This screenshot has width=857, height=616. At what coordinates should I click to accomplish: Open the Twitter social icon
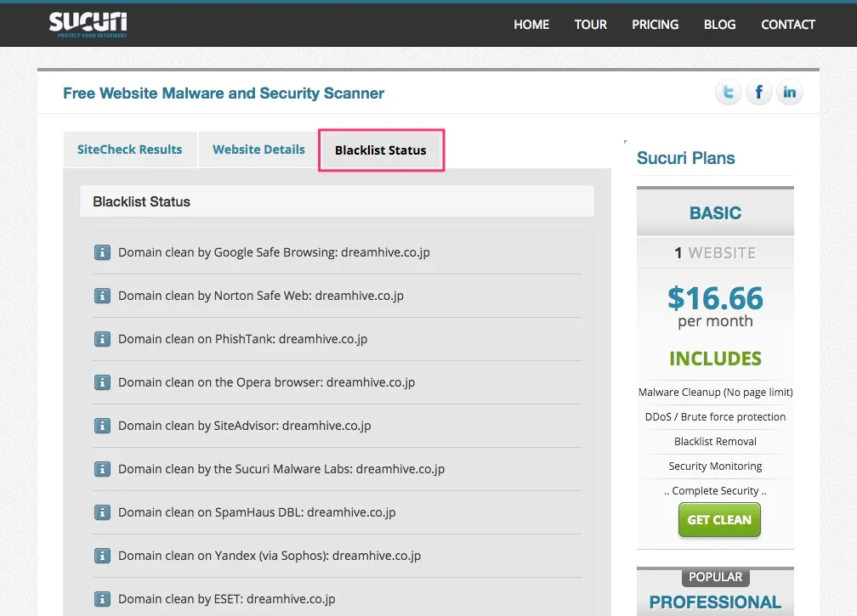click(728, 93)
